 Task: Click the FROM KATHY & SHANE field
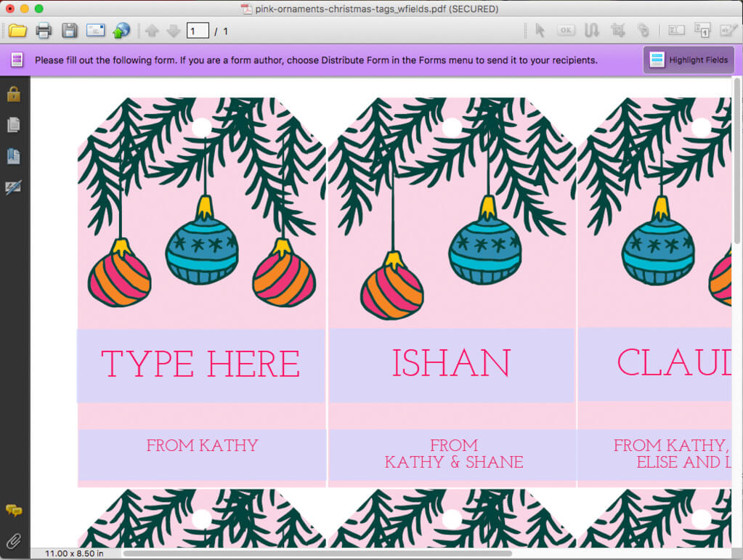[x=452, y=455]
